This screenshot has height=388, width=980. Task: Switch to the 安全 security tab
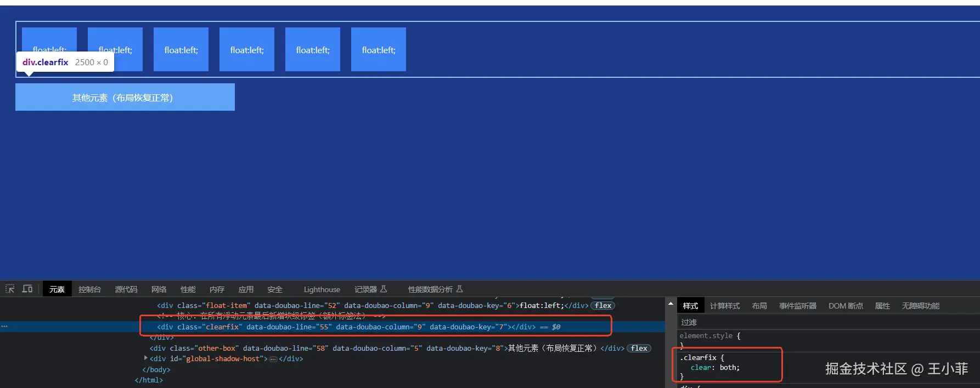[x=275, y=289]
